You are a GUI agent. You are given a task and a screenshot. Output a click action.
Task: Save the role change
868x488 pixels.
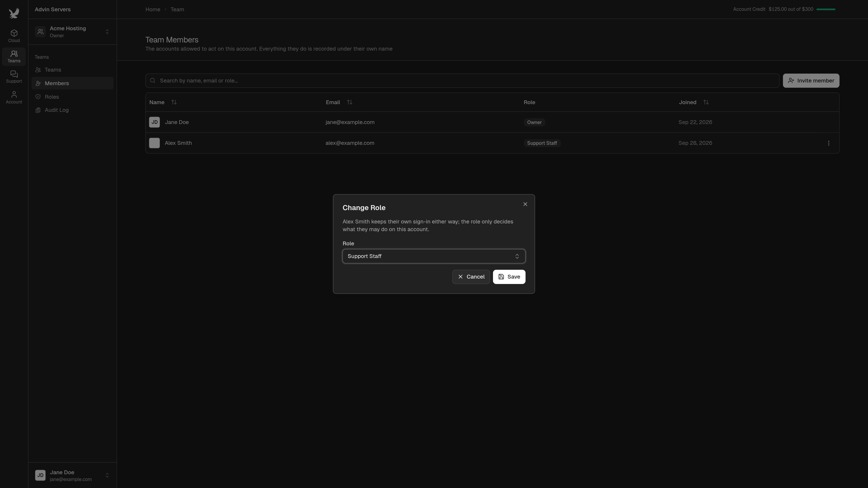coord(509,277)
